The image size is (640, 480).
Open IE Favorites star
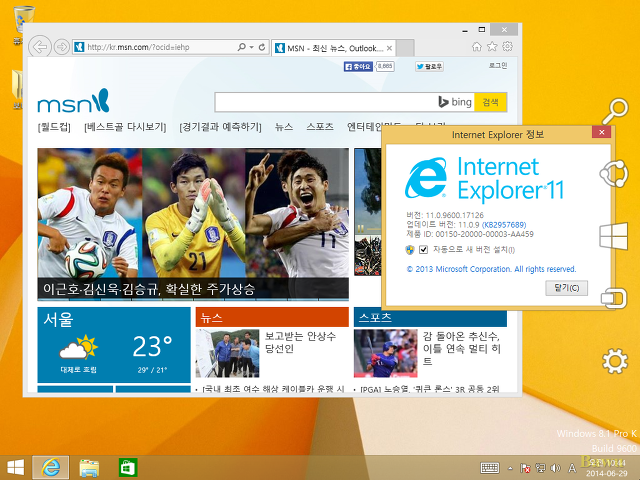pos(492,47)
